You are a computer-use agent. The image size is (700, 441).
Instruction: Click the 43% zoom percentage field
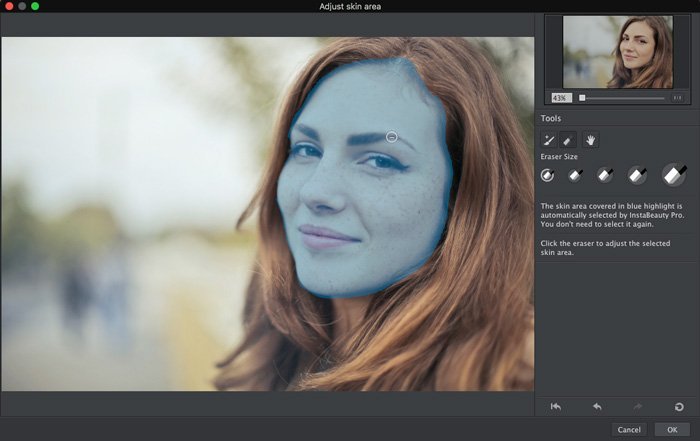560,98
